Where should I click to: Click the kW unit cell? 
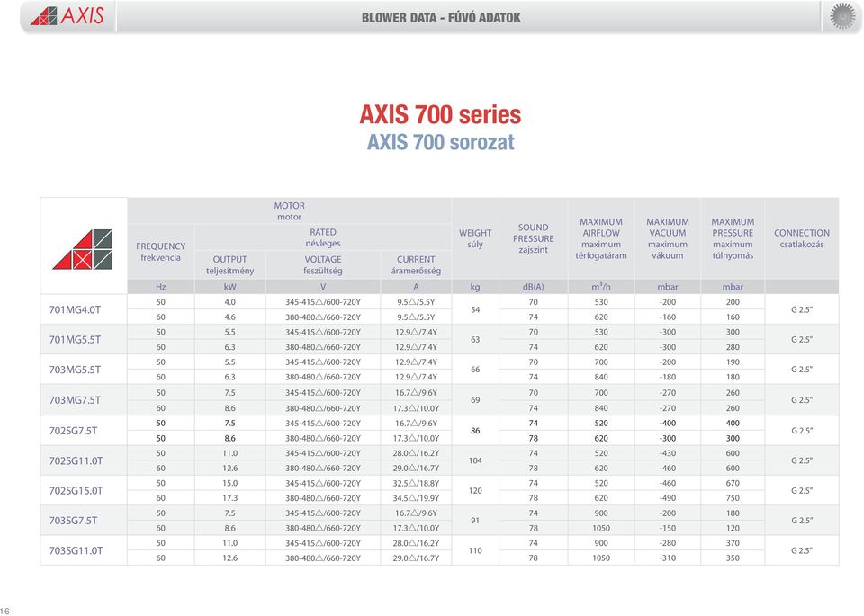[x=229, y=287]
